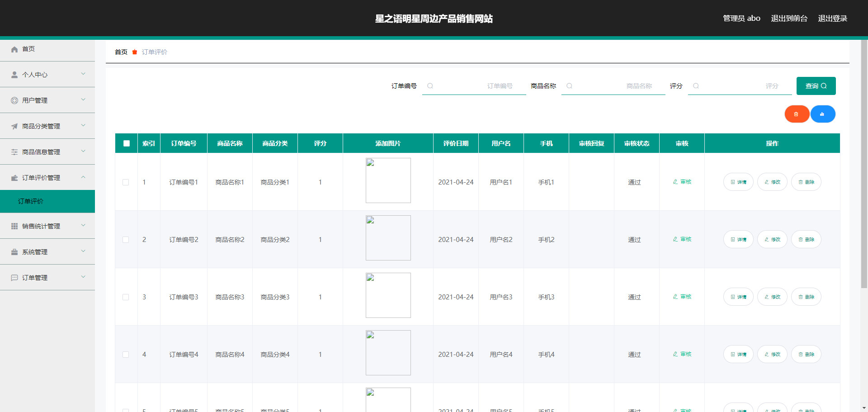The width and height of the screenshot is (868, 412).
Task: Click 退出登录 in top bar
Action: [x=832, y=19]
